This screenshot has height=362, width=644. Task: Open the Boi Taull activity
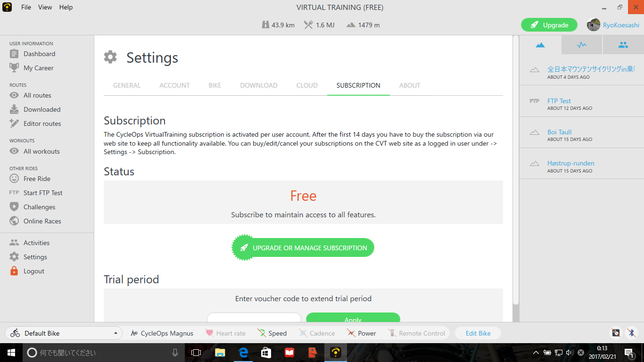[560, 132]
